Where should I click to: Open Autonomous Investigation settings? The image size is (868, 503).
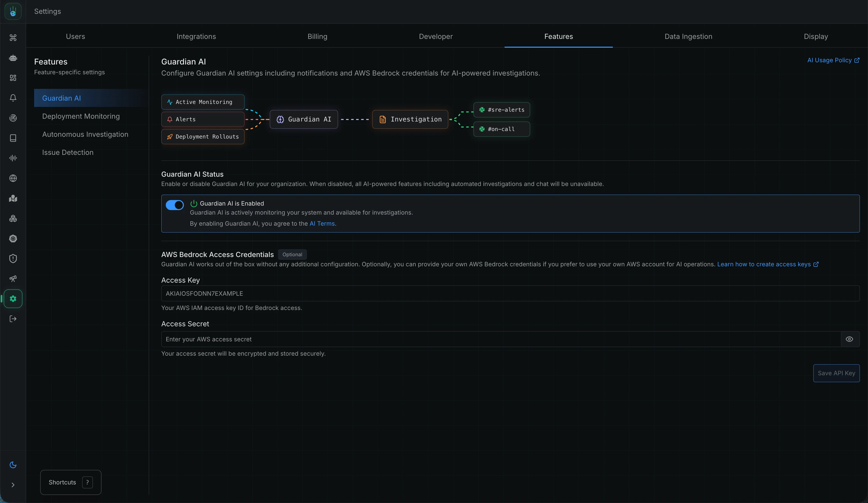pyautogui.click(x=85, y=134)
